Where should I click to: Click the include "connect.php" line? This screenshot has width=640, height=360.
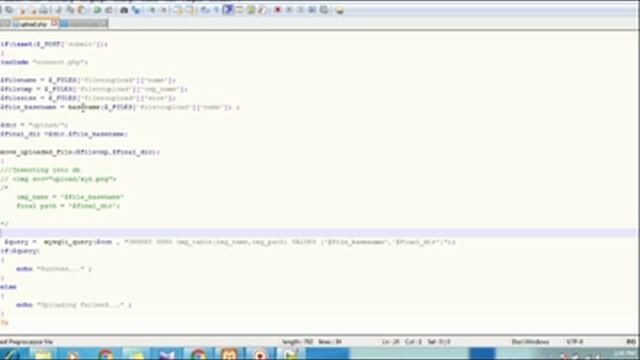click(x=44, y=62)
